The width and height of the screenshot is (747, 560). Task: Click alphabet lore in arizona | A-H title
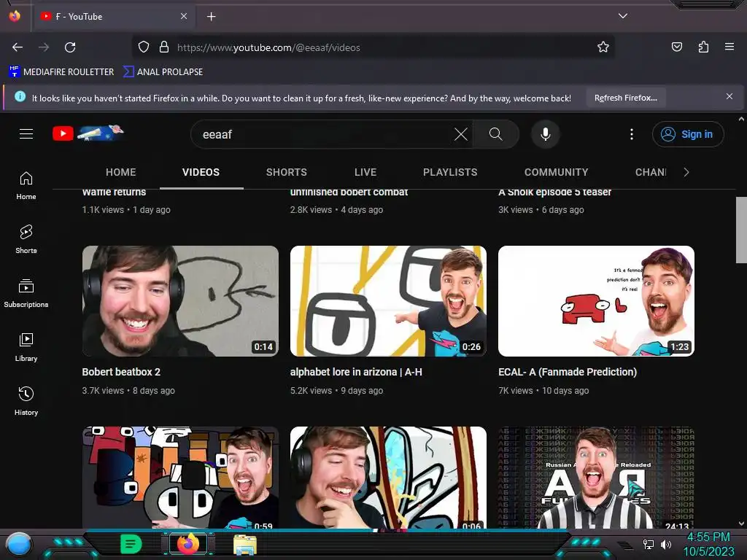click(356, 372)
